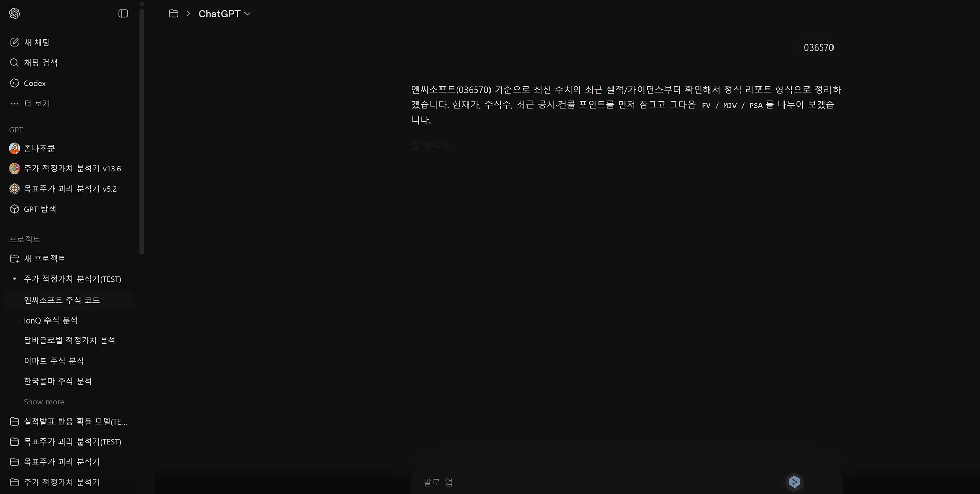980x494 pixels.
Task: Click the Codex icon in the sidebar
Action: pyautogui.click(x=14, y=83)
